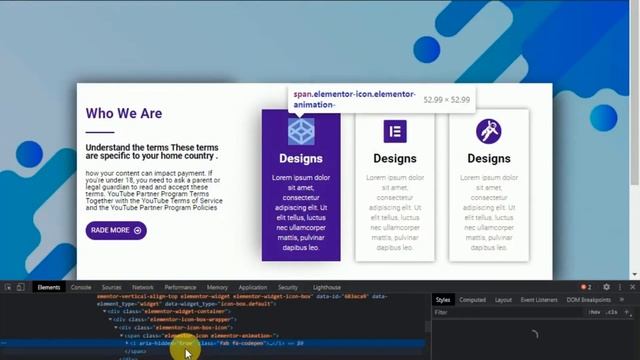Switch to the Console tab

tap(81, 287)
